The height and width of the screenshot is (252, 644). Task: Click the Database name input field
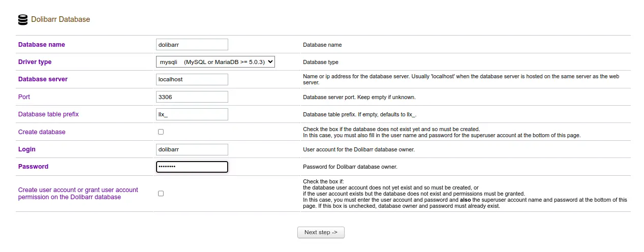[x=192, y=44]
